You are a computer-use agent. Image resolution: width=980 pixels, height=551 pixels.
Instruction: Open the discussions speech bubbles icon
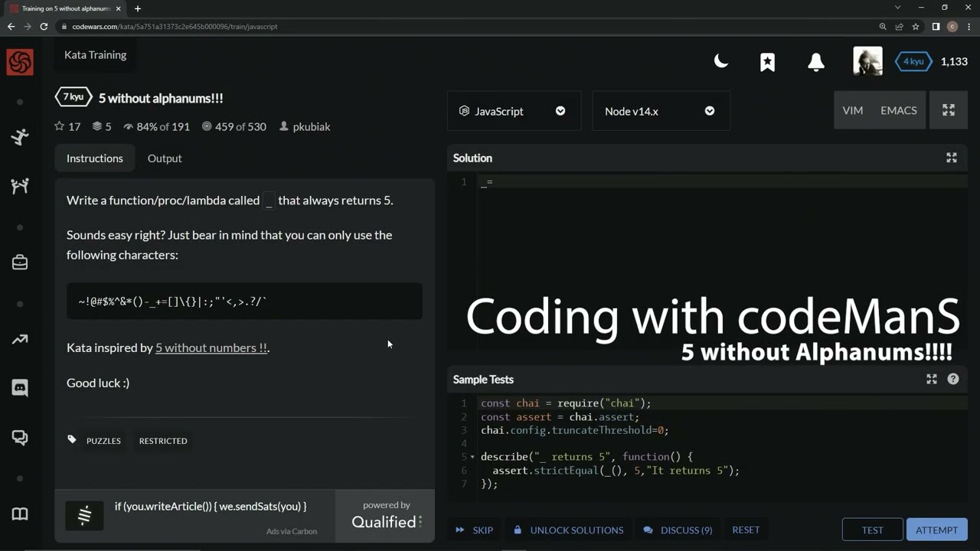tap(20, 437)
